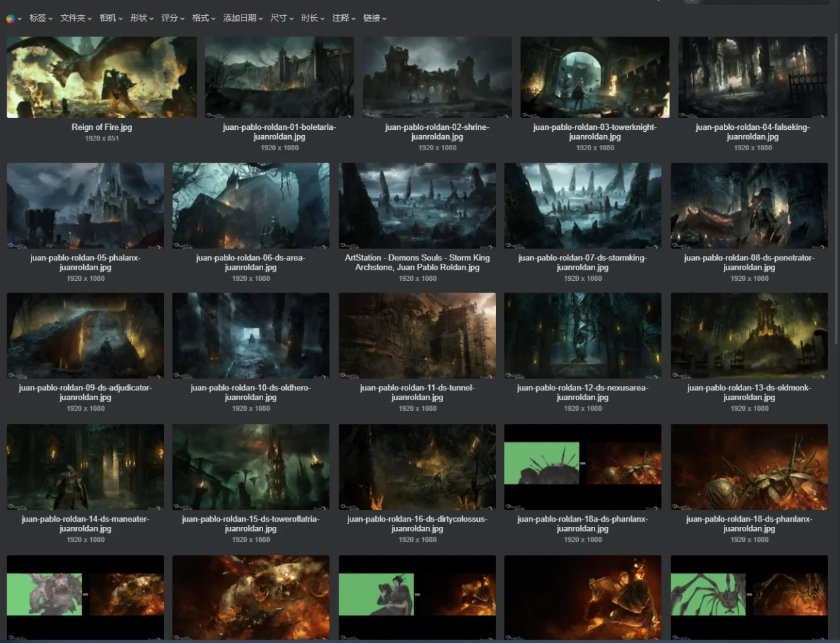This screenshot has height=643, width=840.
Task: Select the 03-towerknight archway thumbnail
Action: click(595, 77)
